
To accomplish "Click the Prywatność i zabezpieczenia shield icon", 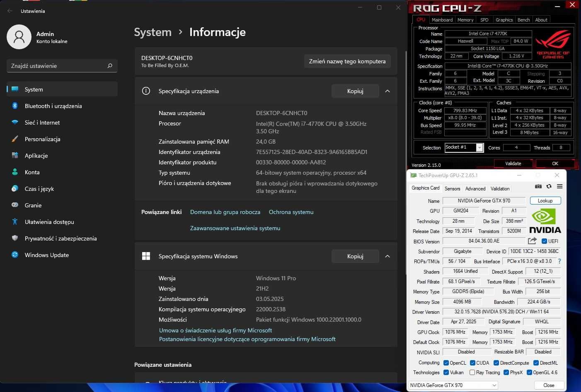I will [15, 238].
